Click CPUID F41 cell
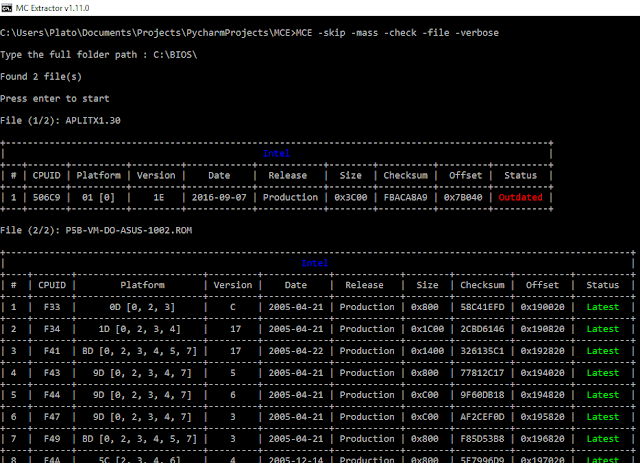The height and width of the screenshot is (463, 640). pos(52,351)
